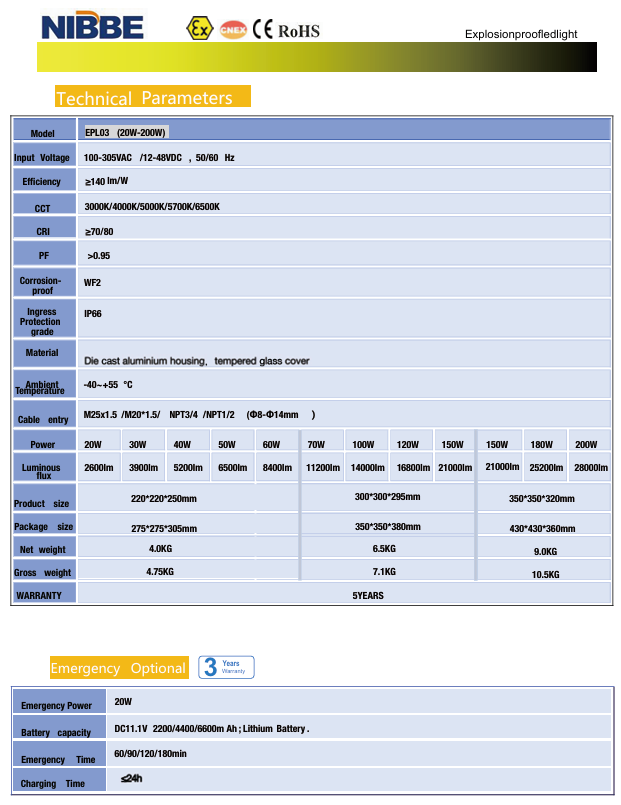Image resolution: width=621 pixels, height=805 pixels.
Task: Click the Technical Parameters heading
Action: (153, 97)
